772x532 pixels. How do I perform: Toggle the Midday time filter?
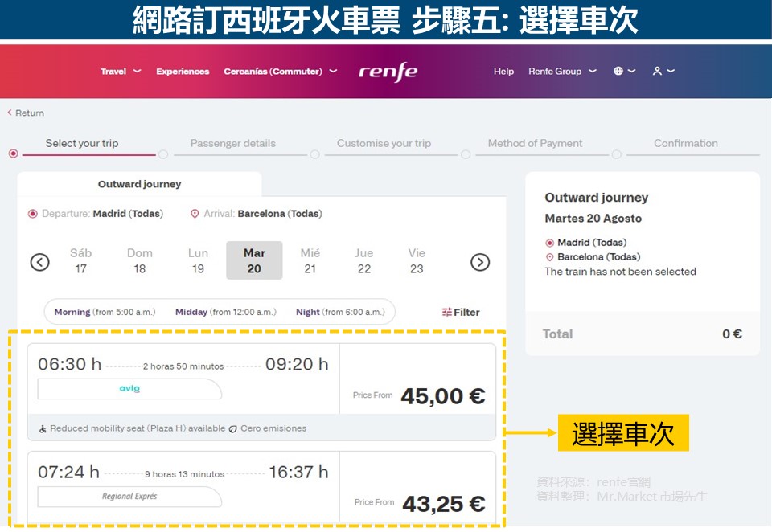[x=225, y=313]
